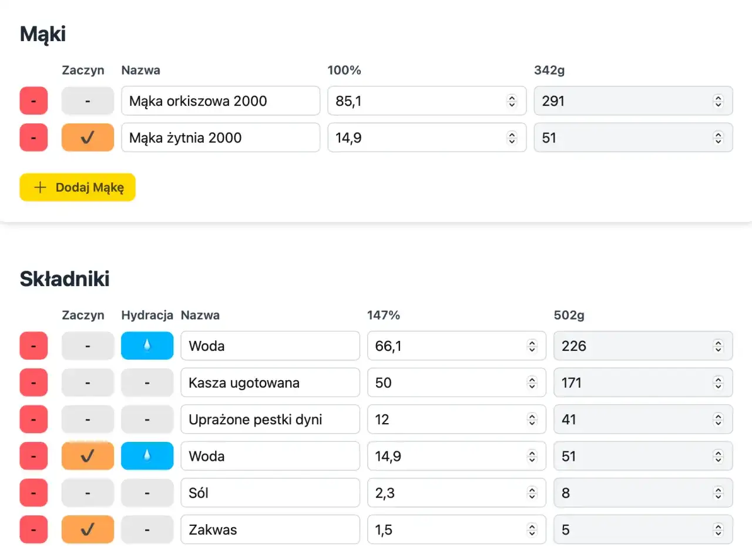Screen dimensions: 752x560
Task: Delete the Sól ingredient row
Action: point(33,493)
